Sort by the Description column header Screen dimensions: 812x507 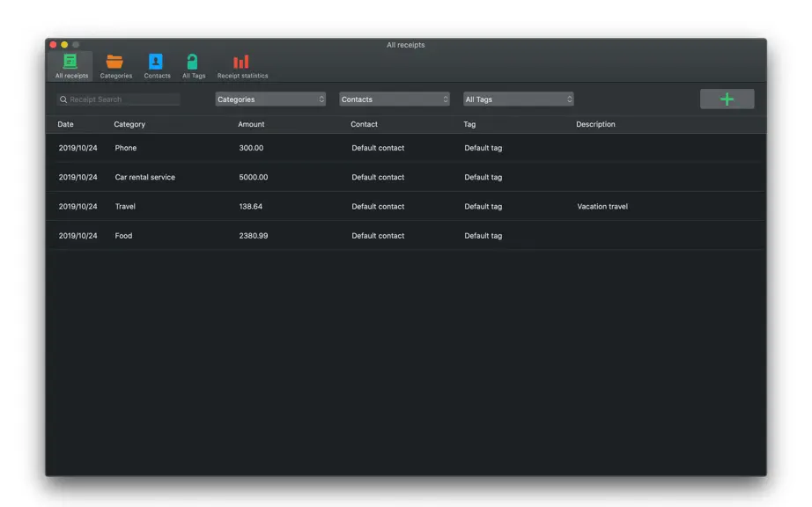[595, 124]
